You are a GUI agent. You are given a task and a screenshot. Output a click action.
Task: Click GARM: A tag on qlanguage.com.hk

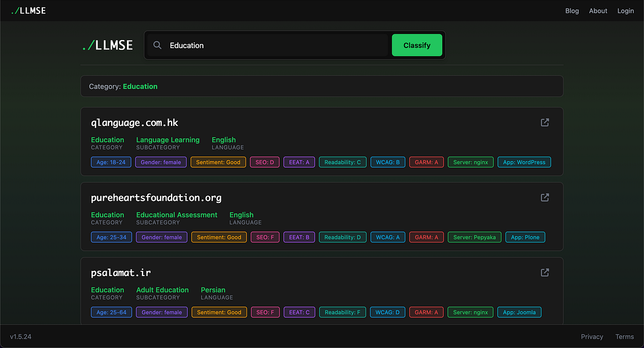point(426,162)
